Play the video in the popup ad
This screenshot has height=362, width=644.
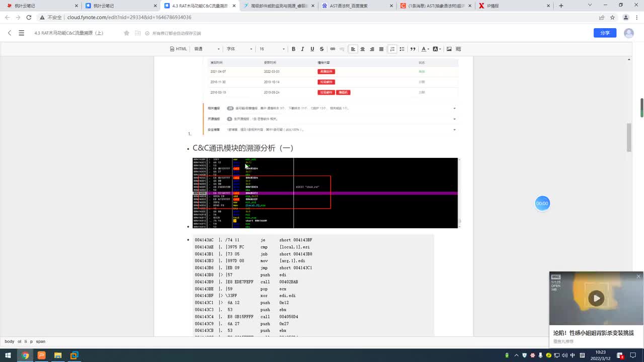[596, 298]
